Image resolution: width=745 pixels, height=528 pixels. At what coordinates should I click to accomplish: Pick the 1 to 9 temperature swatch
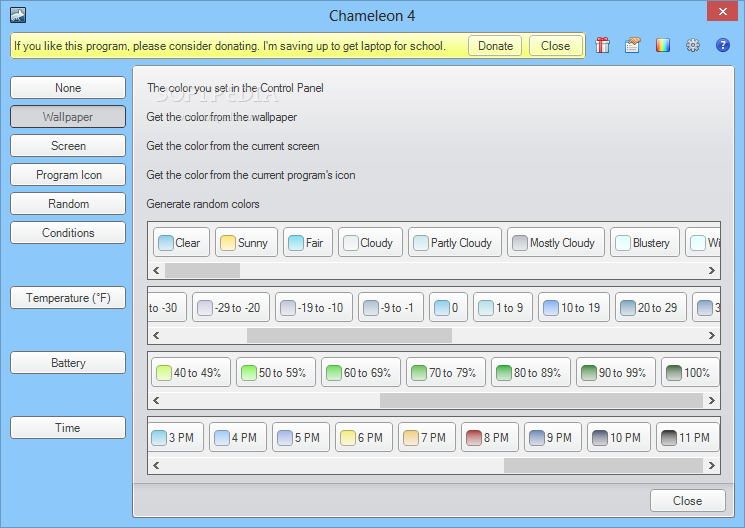coord(503,308)
